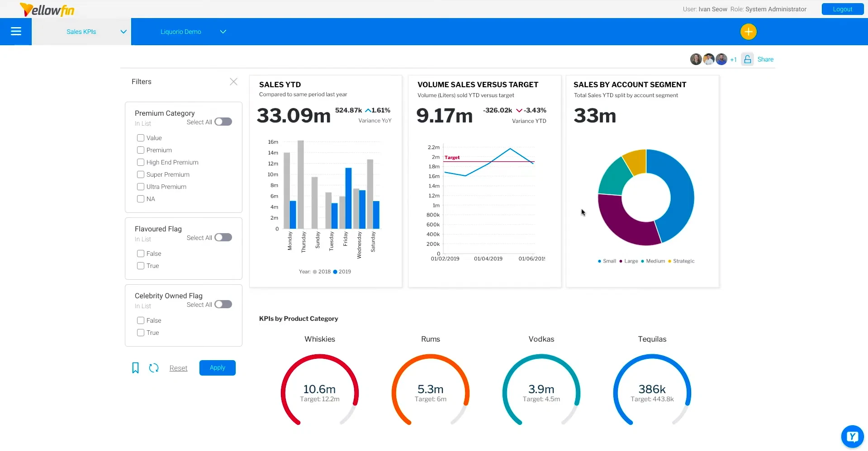This screenshot has height=451, width=868.
Task: Select the Sales KPIs tab
Action: pos(81,32)
